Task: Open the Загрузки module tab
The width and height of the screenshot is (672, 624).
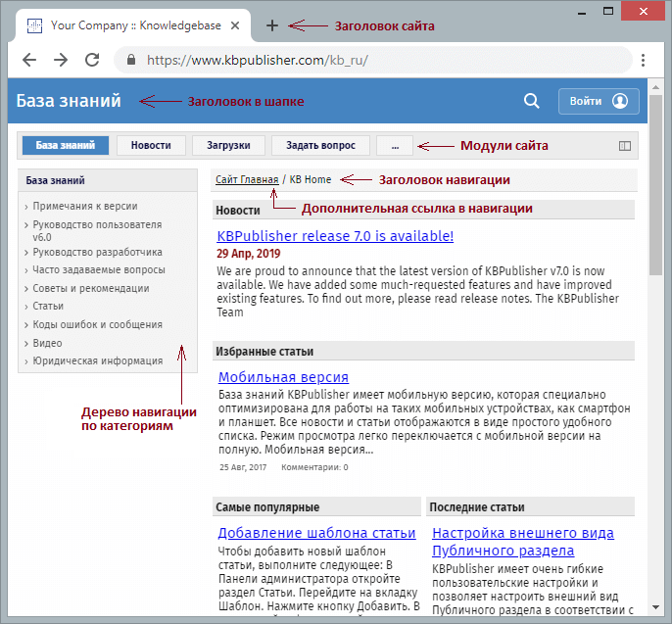Action: (x=228, y=145)
